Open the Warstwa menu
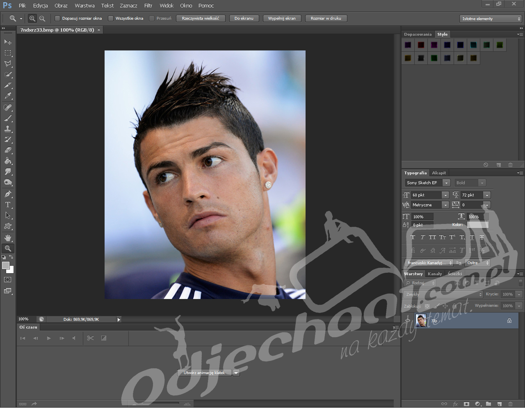 click(x=84, y=6)
